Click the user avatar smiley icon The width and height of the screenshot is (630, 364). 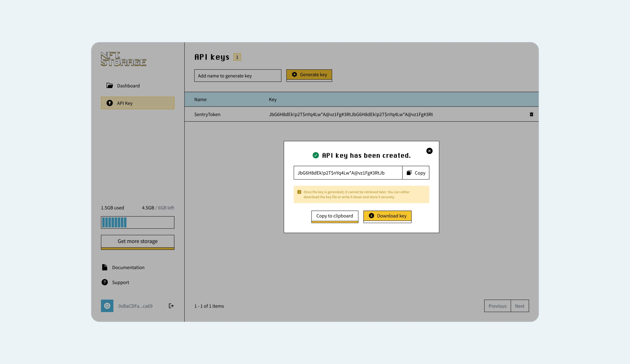pos(107,306)
